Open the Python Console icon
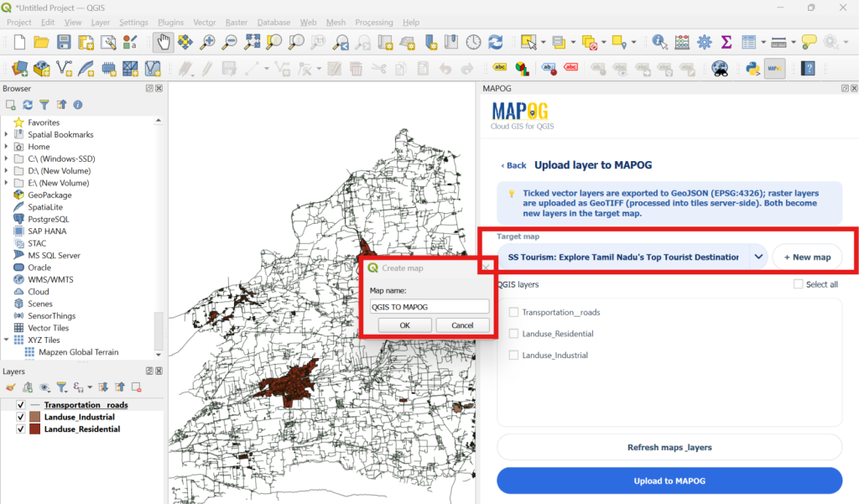This screenshot has width=859, height=504. point(752,69)
